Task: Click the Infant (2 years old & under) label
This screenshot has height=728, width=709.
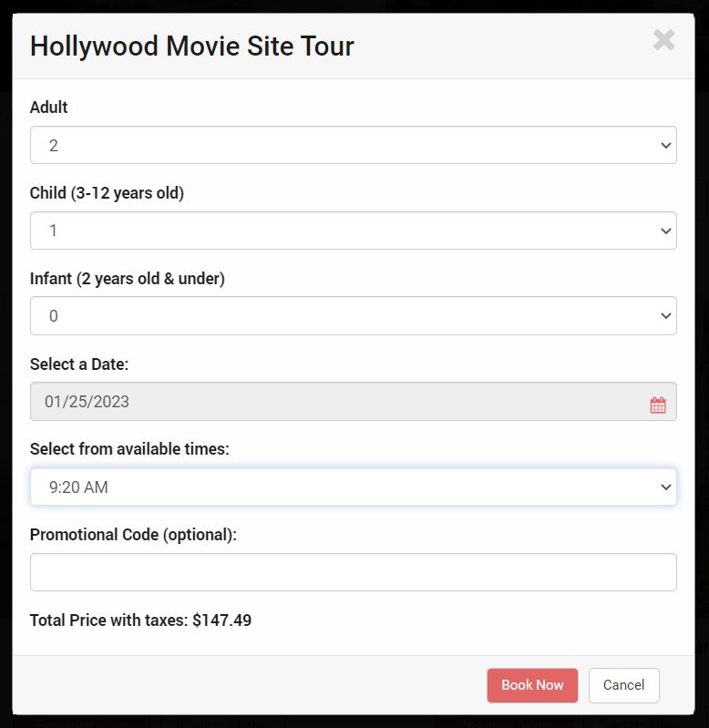Action: coord(128,279)
